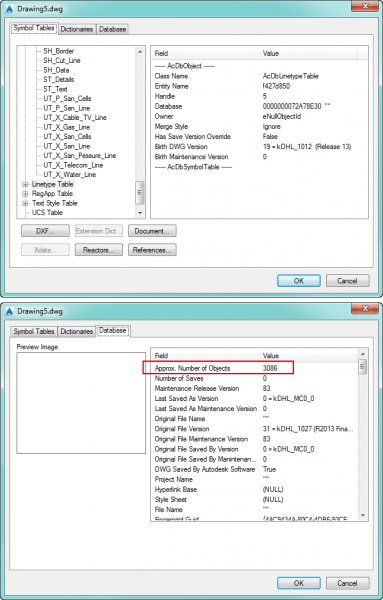Screen dimensions: 383x600
Task: Click tree scrollbar up arrow
Action: coord(140,51)
